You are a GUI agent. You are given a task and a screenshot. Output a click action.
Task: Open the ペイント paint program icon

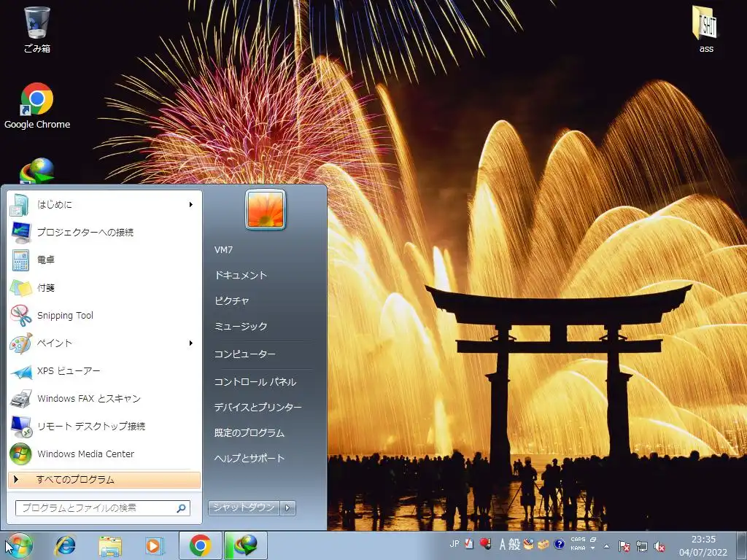point(20,343)
